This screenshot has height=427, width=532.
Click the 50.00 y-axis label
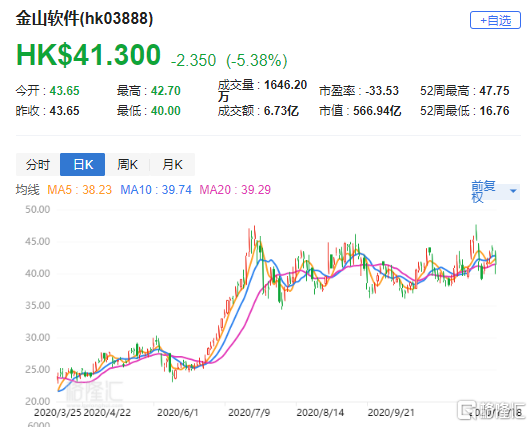coord(38,209)
